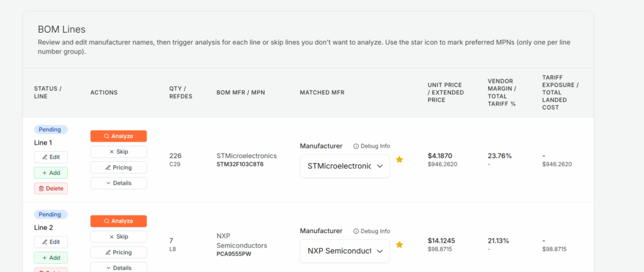Toggle preferred star for PCA9555PW line
Screen dimensions: 644x272
coord(399,245)
